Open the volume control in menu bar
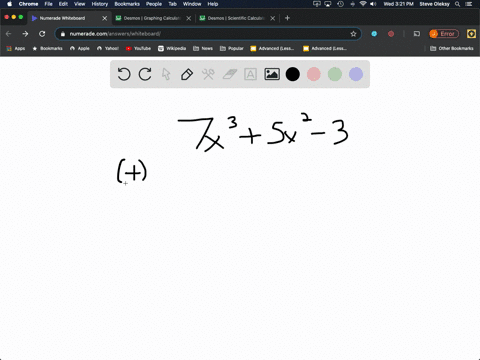 pos(373,4)
